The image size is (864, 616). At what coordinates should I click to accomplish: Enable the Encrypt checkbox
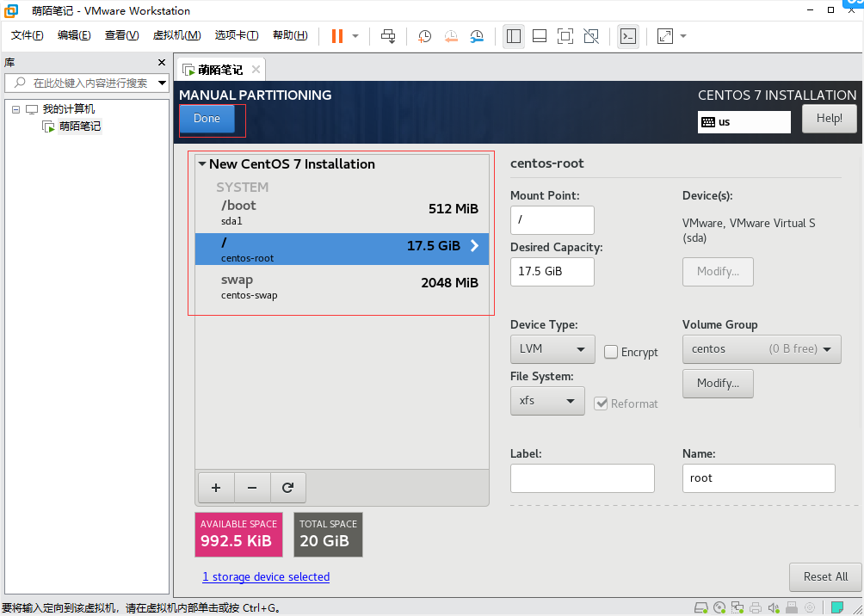pos(610,352)
